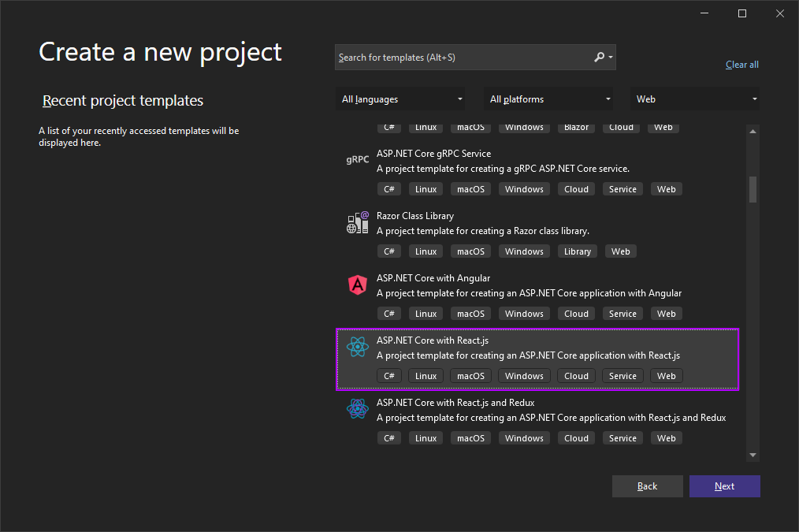Click the Service tag on gRPC Service
The height and width of the screenshot is (532, 799).
(622, 189)
